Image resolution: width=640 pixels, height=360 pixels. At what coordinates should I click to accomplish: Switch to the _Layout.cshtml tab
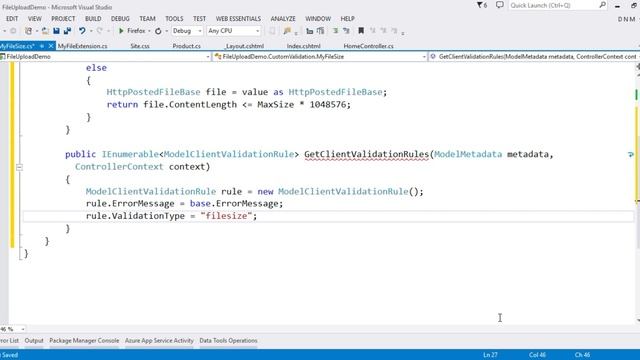(x=244, y=46)
